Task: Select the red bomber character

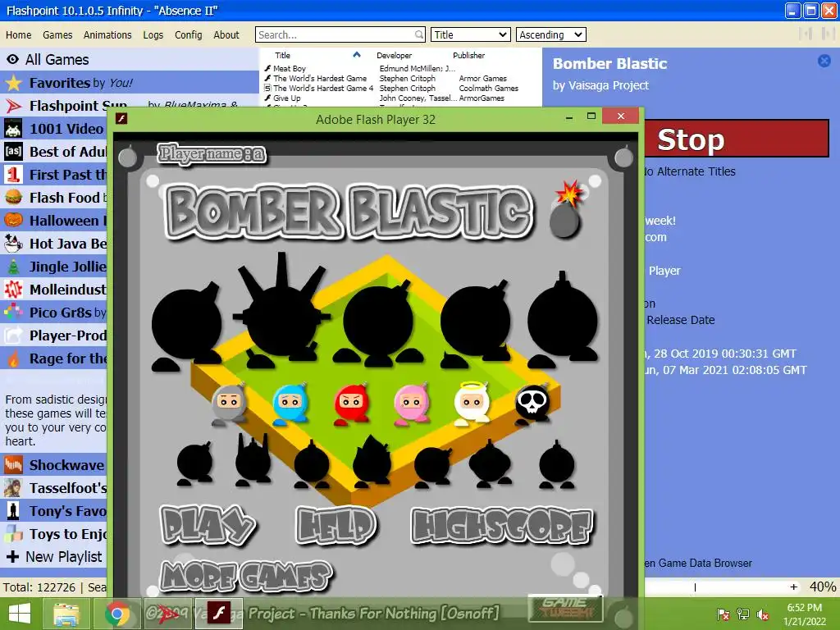Action: (x=351, y=404)
